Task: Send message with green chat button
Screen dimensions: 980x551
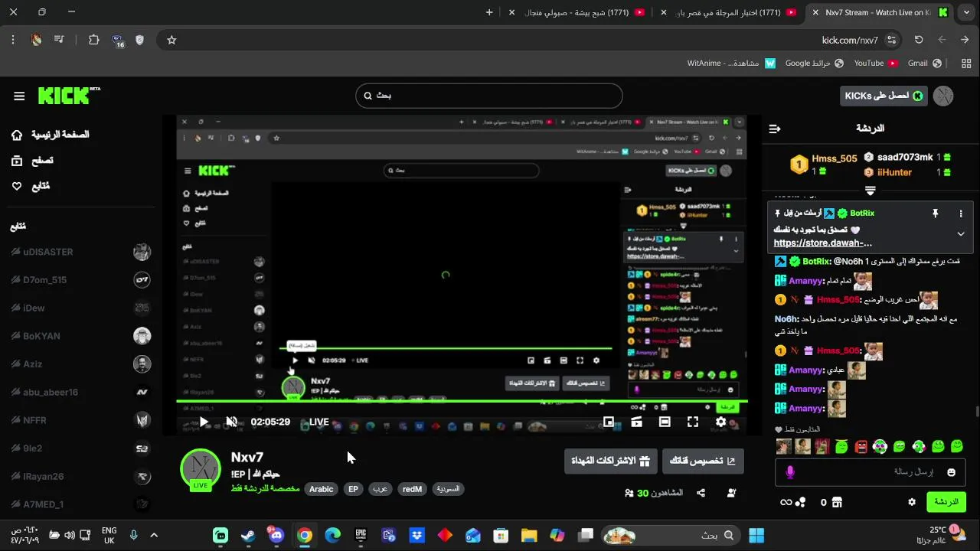Action: pos(946,502)
